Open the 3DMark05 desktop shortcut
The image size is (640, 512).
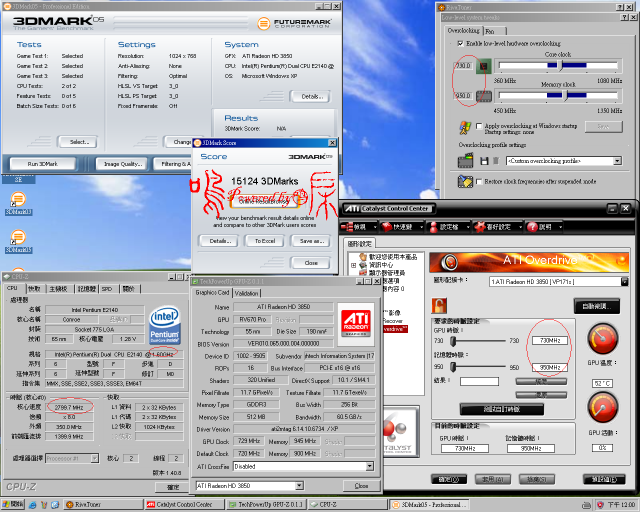(18, 241)
